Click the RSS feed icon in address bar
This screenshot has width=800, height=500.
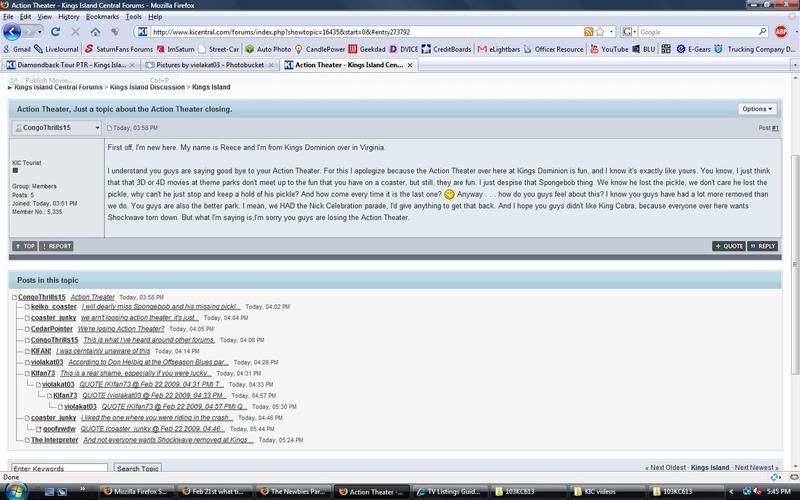(588, 32)
